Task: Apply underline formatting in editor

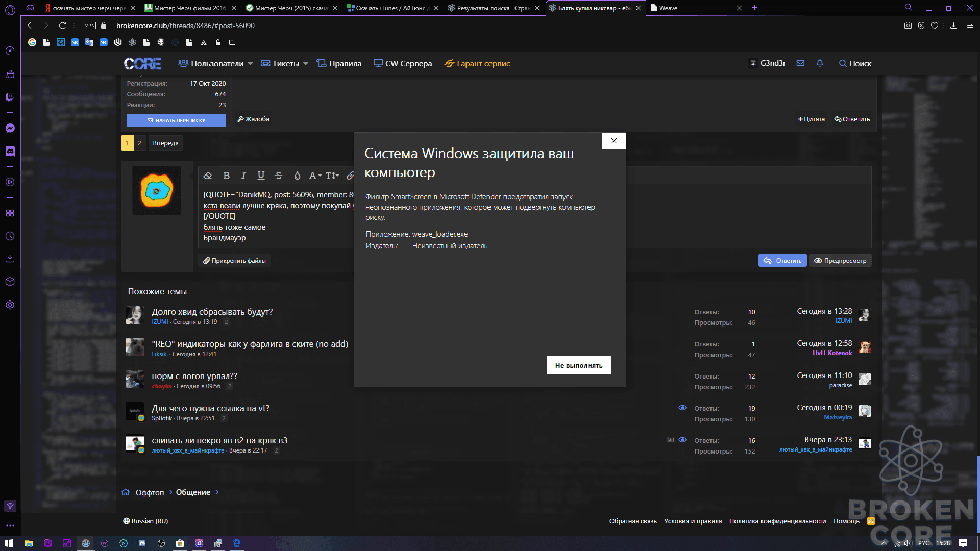Action: coord(261,176)
